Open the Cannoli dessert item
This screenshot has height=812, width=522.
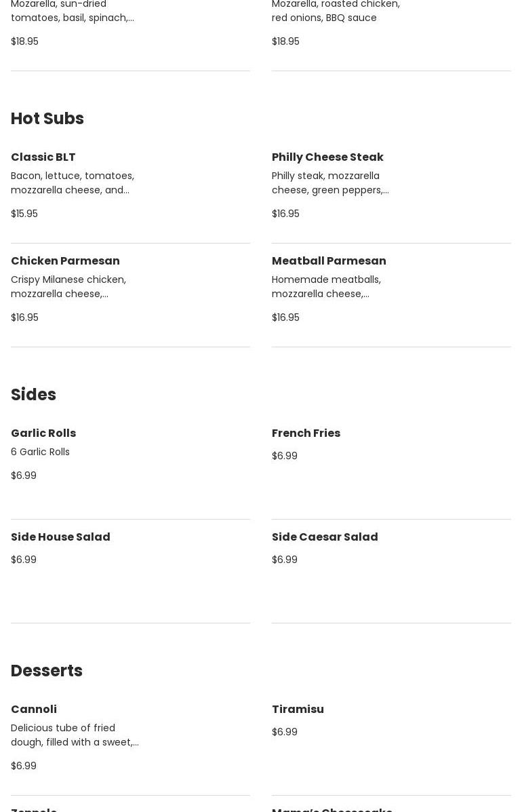coord(34,709)
